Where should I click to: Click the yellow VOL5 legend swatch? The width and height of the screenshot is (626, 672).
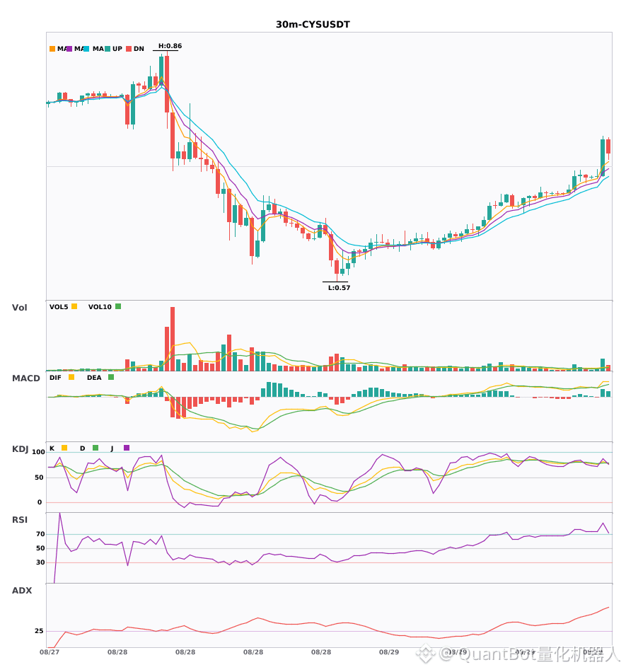74,306
